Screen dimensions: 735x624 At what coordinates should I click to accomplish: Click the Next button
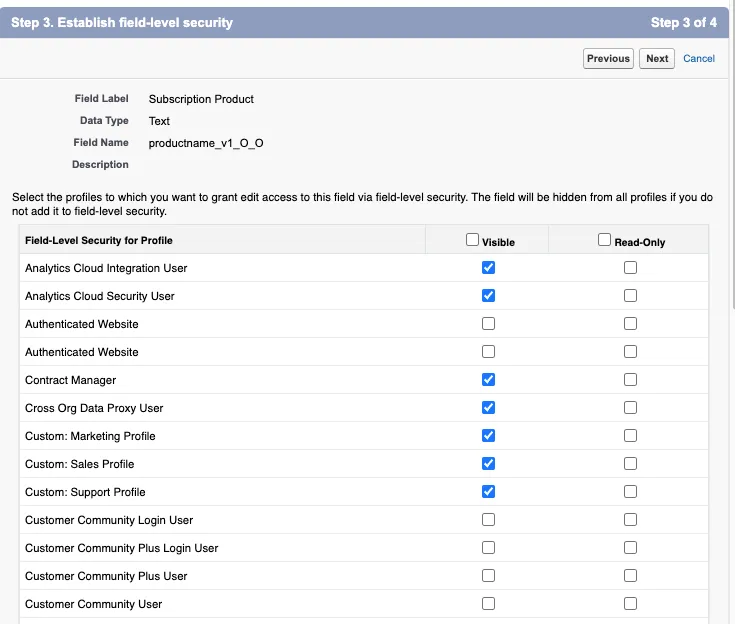(x=657, y=59)
